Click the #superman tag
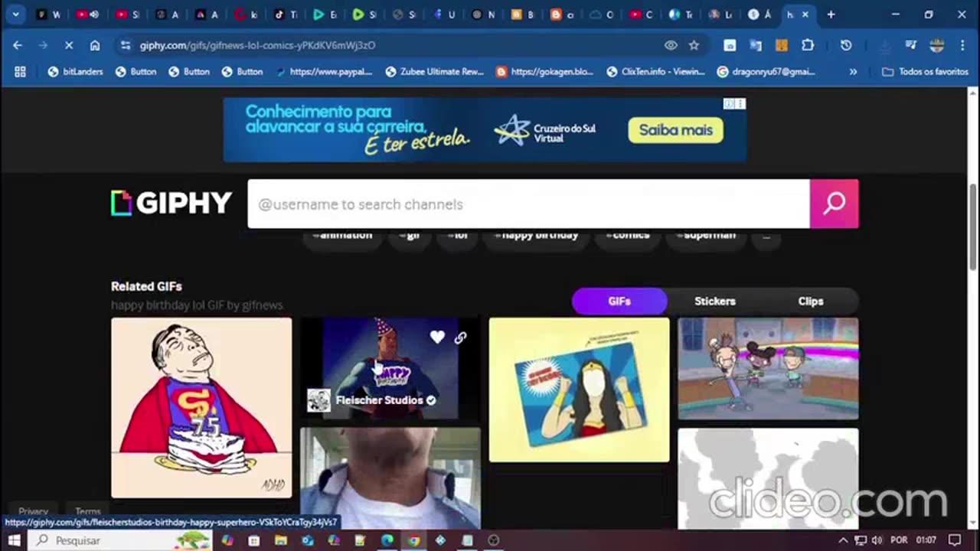This screenshot has height=551, width=980. pyautogui.click(x=706, y=236)
